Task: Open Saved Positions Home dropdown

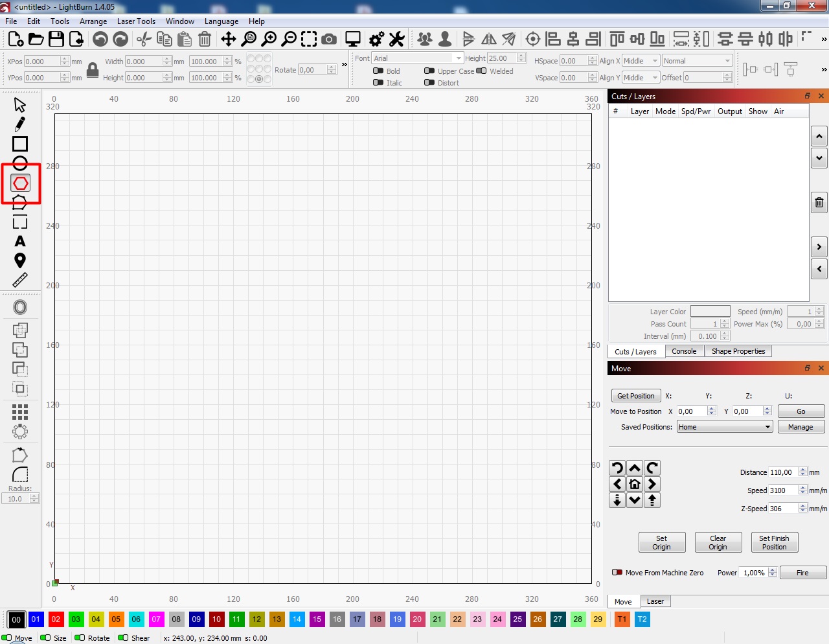Action: point(725,427)
